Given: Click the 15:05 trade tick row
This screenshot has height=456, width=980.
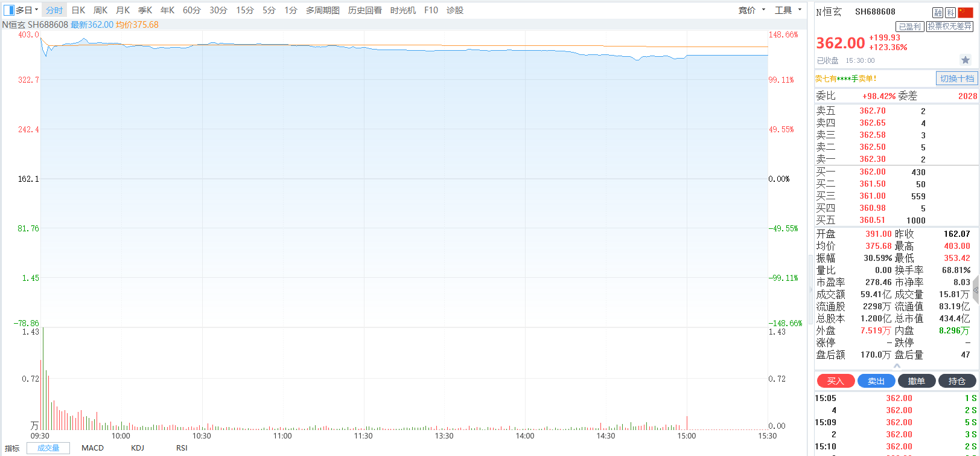Looking at the screenshot, I should (x=896, y=398).
